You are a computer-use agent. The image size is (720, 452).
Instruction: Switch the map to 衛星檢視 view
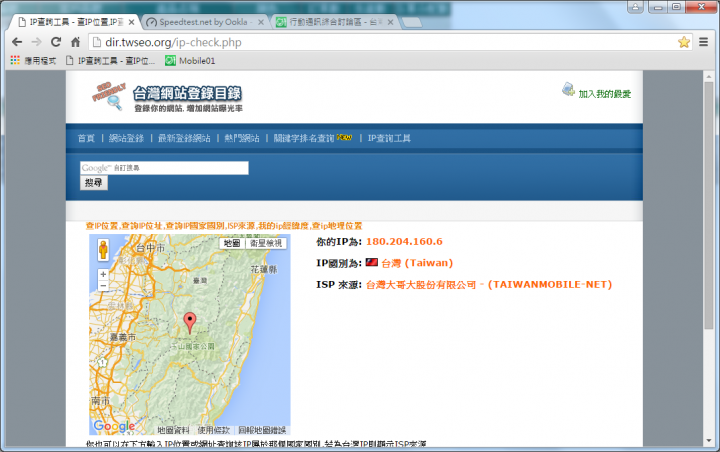266,243
